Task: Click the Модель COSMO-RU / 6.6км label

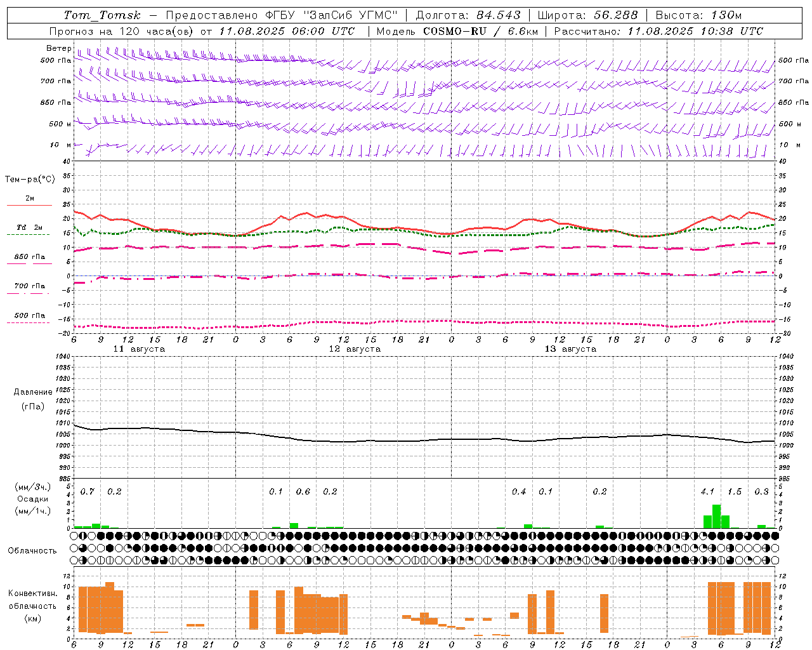Action: 457,31
